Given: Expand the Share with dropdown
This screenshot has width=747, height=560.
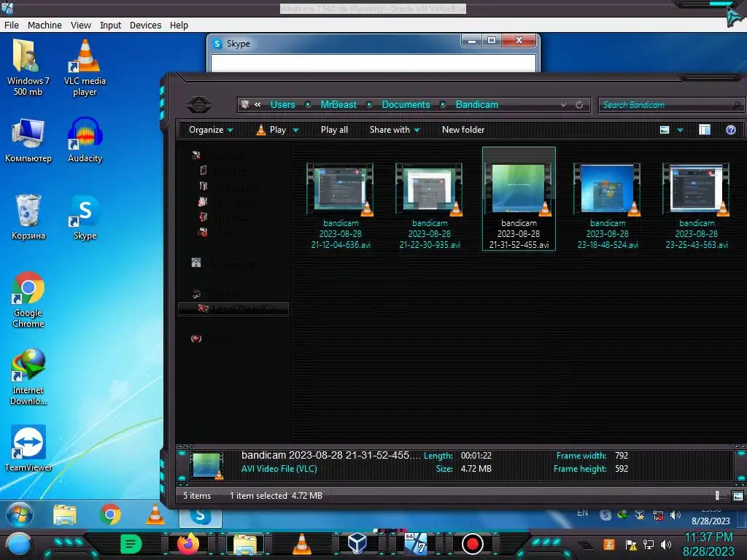Looking at the screenshot, I should [395, 130].
